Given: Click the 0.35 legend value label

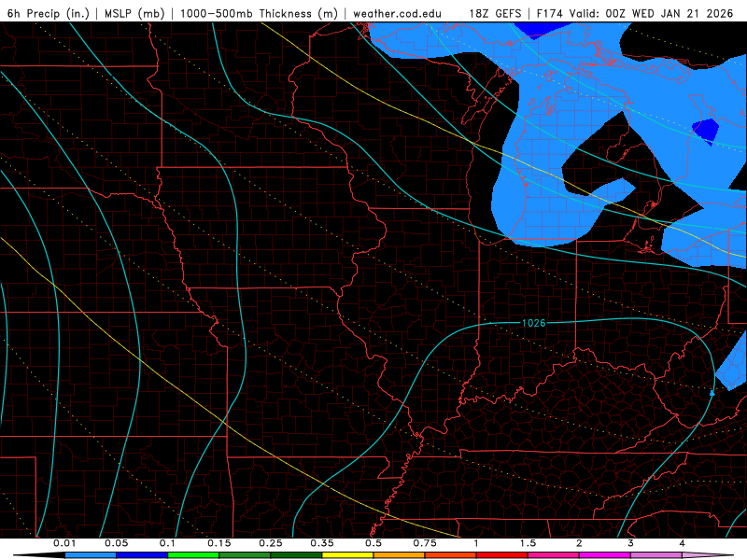Looking at the screenshot, I should [x=322, y=543].
